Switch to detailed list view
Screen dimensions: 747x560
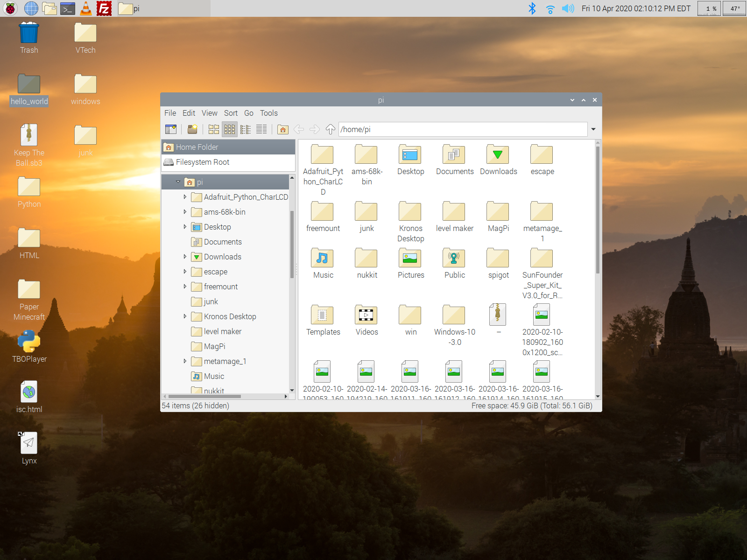[261, 129]
